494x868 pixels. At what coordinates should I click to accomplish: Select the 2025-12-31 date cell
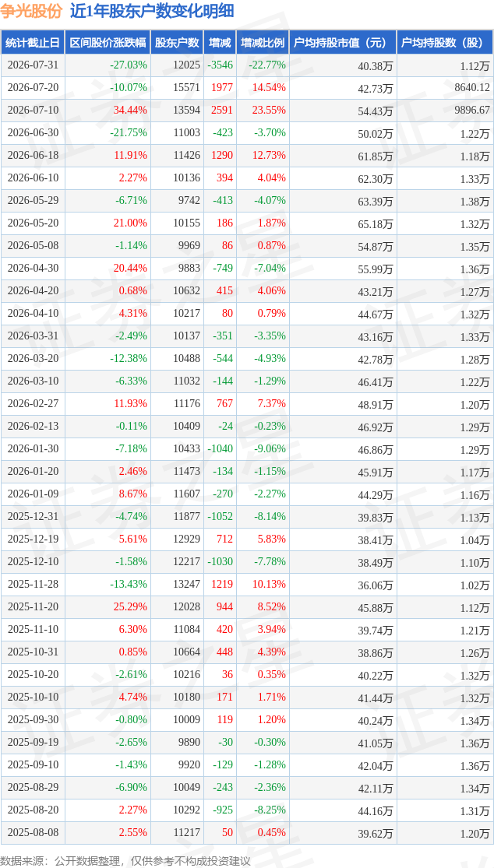point(33,516)
